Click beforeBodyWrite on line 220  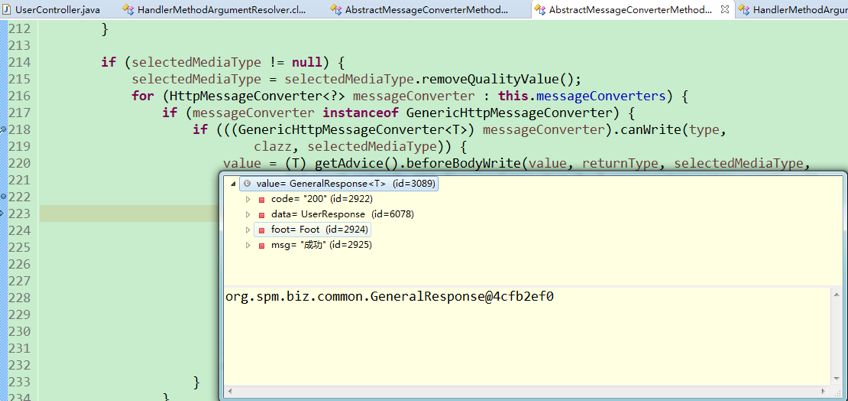[461, 163]
